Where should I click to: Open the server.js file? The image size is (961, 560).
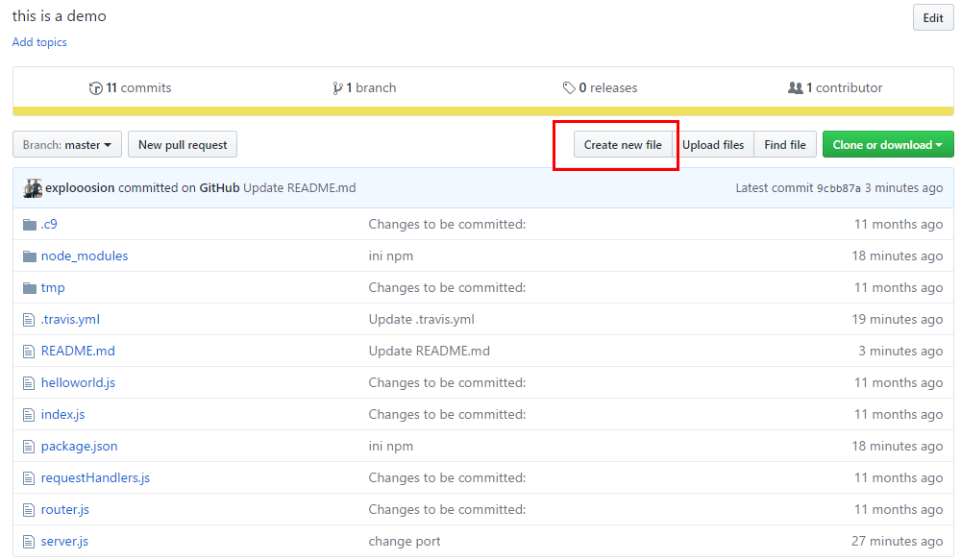coord(64,542)
